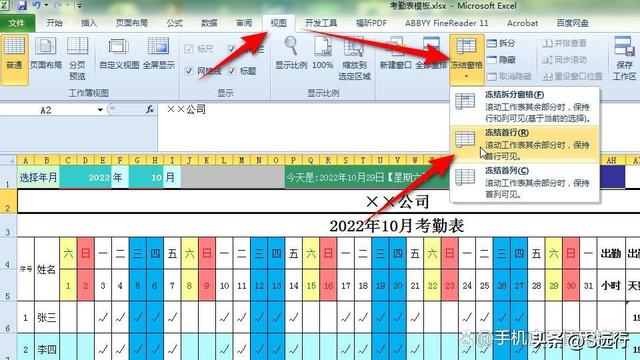Open 分页预览 page break preview
The height and width of the screenshot is (360, 640).
click(77, 58)
